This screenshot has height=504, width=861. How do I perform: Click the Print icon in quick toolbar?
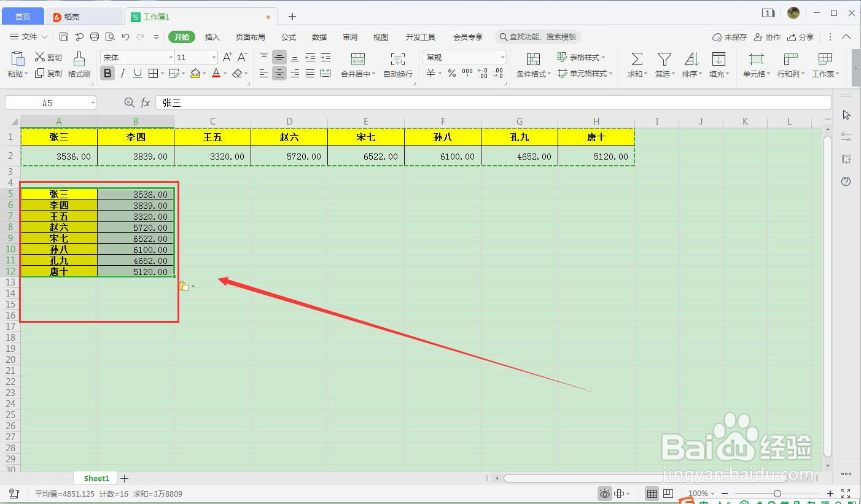click(95, 37)
